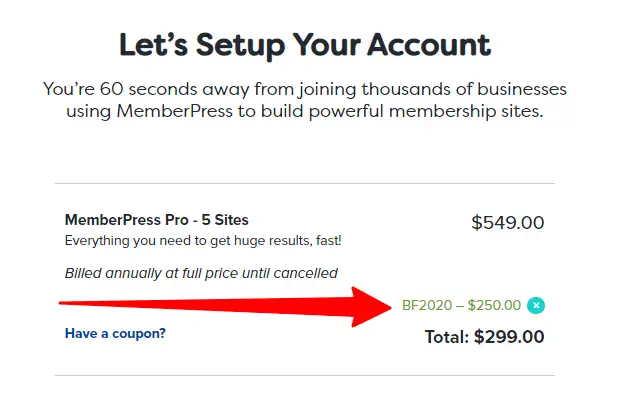This screenshot has width=633, height=409.
Task: Click the "Let's Setup Your Account" heading
Action: (305, 45)
